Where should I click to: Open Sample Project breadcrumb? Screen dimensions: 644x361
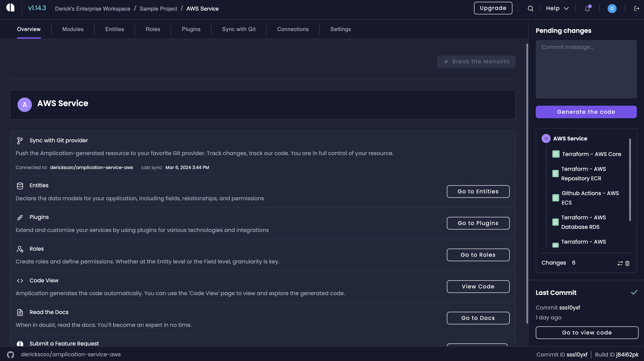point(158,9)
